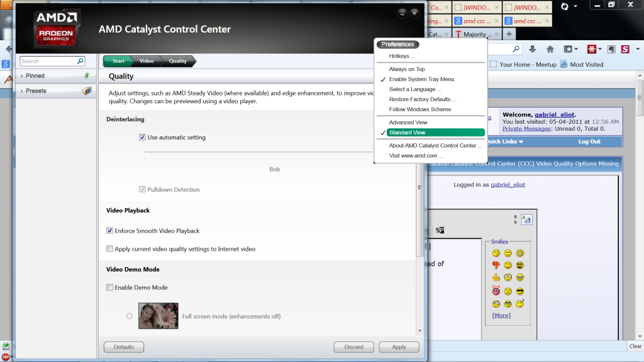Click the Presets icon in the sidebar
Viewport: 644px width, 362px height.
[x=87, y=90]
